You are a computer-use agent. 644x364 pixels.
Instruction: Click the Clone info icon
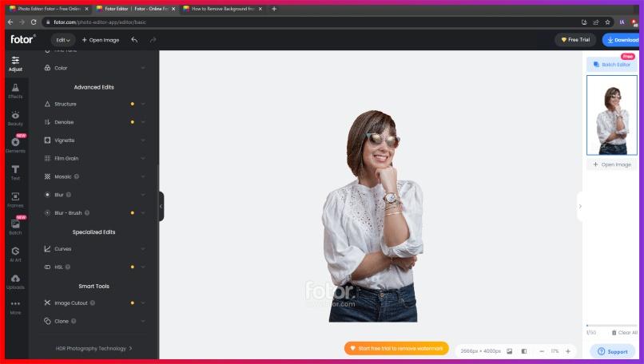tap(74, 321)
